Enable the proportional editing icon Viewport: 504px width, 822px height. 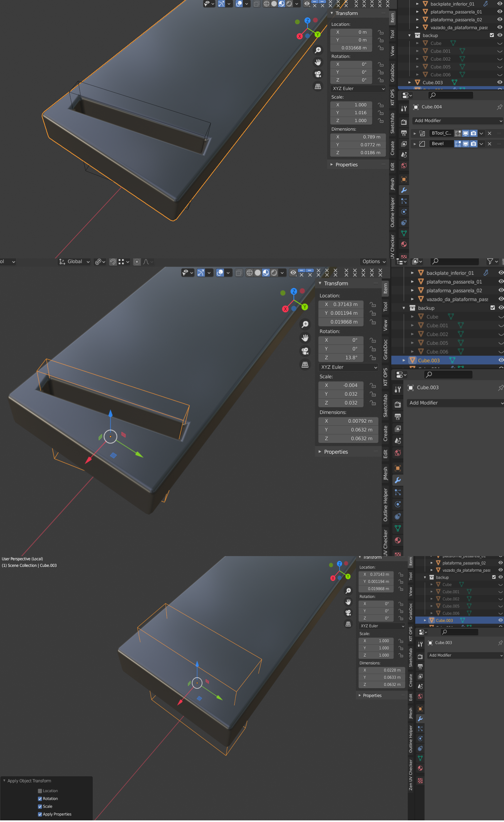tap(137, 262)
